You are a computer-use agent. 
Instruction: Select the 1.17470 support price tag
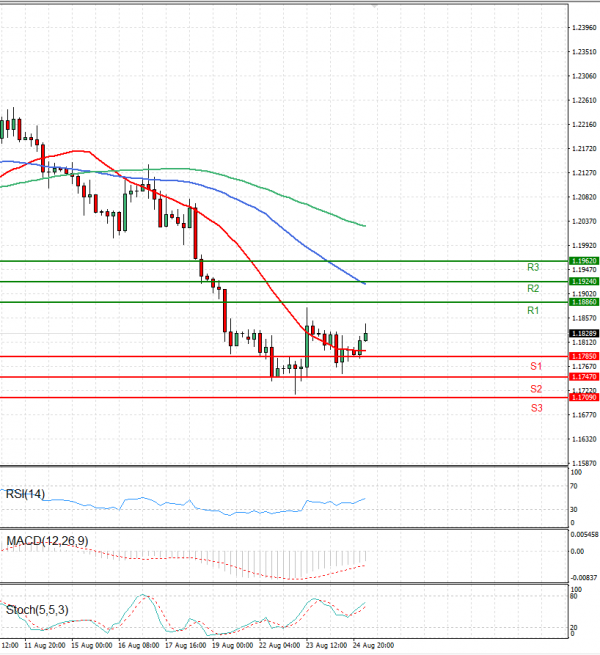(x=584, y=377)
